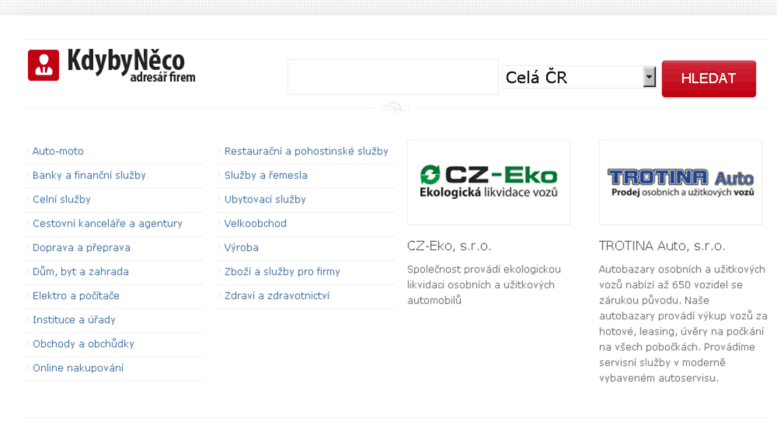
Task: Click the red HLEDAT search button
Action: 709,78
